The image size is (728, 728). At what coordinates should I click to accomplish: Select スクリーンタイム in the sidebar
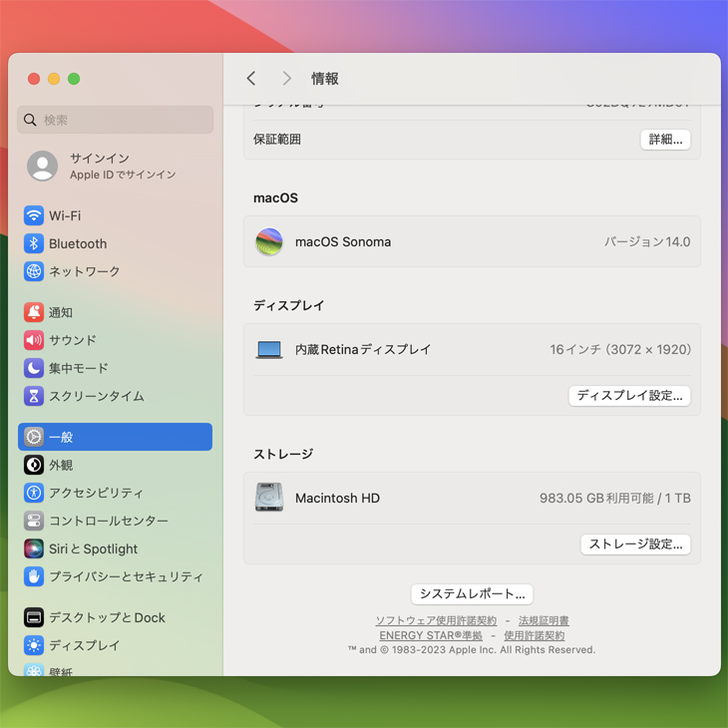(115, 396)
